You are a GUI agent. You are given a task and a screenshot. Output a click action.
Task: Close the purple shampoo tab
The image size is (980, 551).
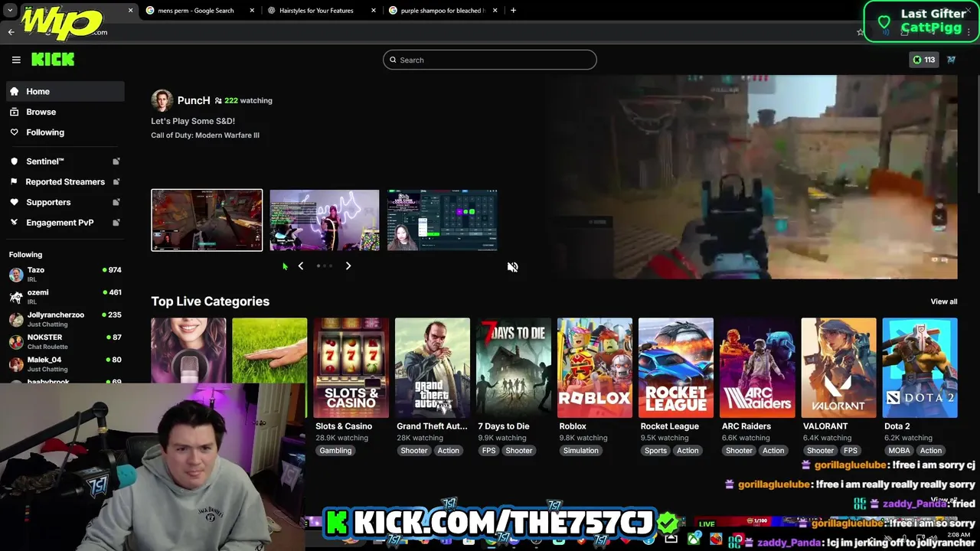click(x=495, y=11)
